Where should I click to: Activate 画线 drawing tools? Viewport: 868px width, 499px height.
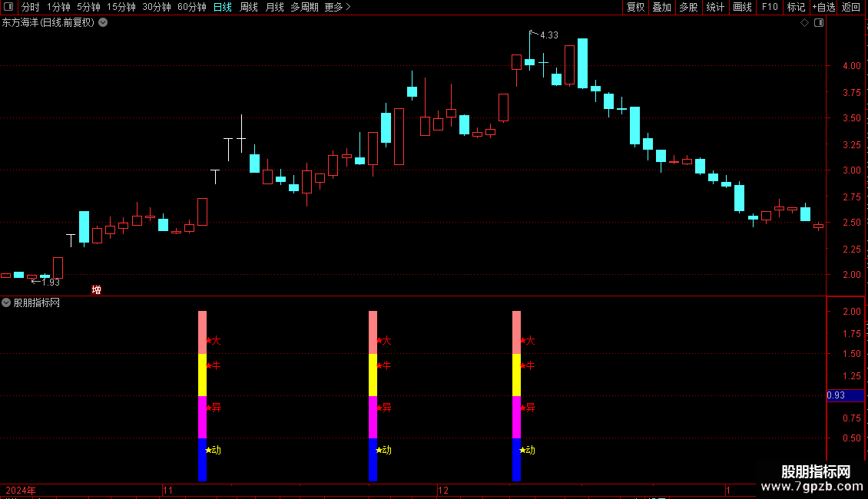[x=742, y=7]
